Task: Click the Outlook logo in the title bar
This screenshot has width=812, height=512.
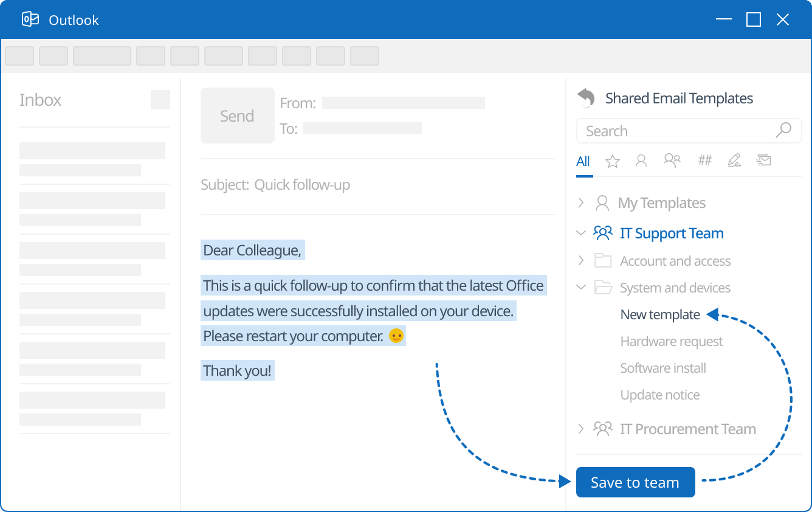Action: (x=30, y=19)
